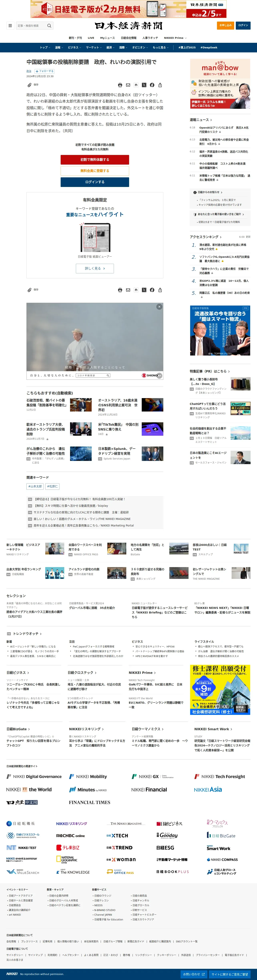This screenshot has width=257, height=980.
Task: Print the article using the top printer icon
Action: click(120, 85)
